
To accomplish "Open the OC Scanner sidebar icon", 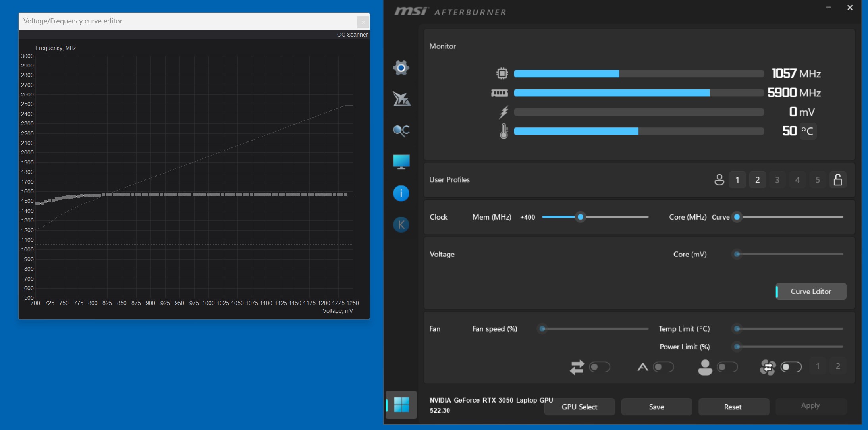I will click(401, 130).
